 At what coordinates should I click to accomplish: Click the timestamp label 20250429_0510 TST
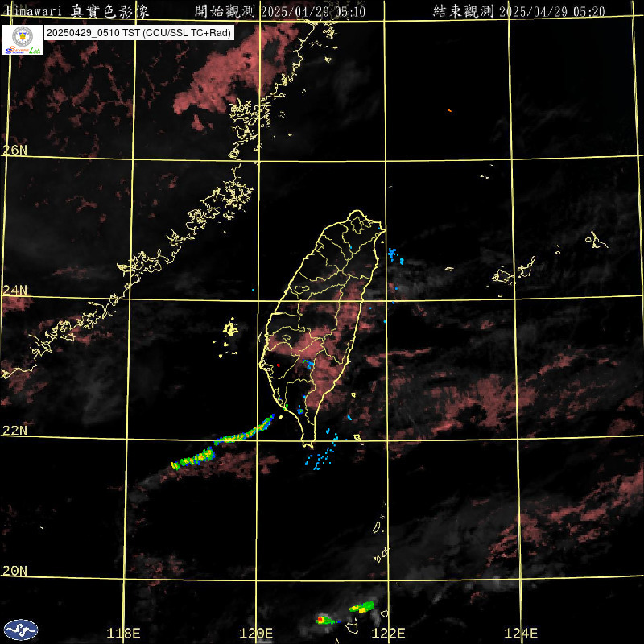tap(139, 33)
